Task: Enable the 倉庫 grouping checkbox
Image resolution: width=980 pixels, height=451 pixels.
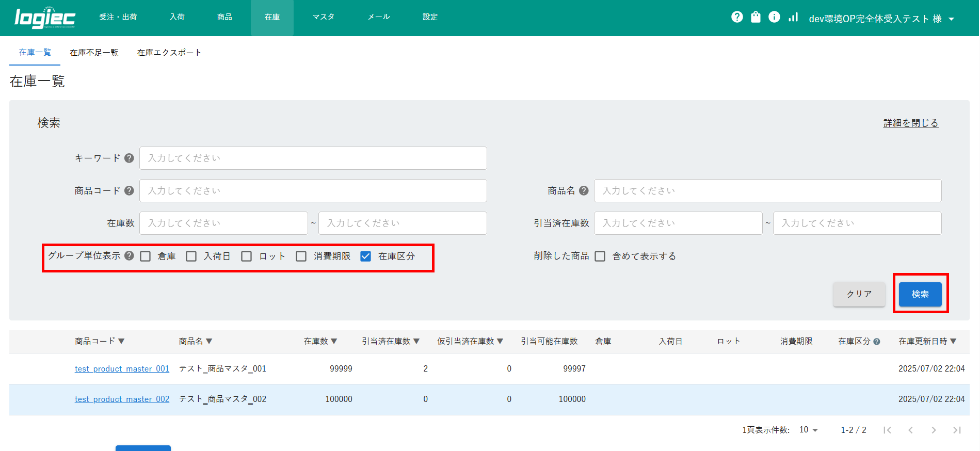Action: point(146,256)
